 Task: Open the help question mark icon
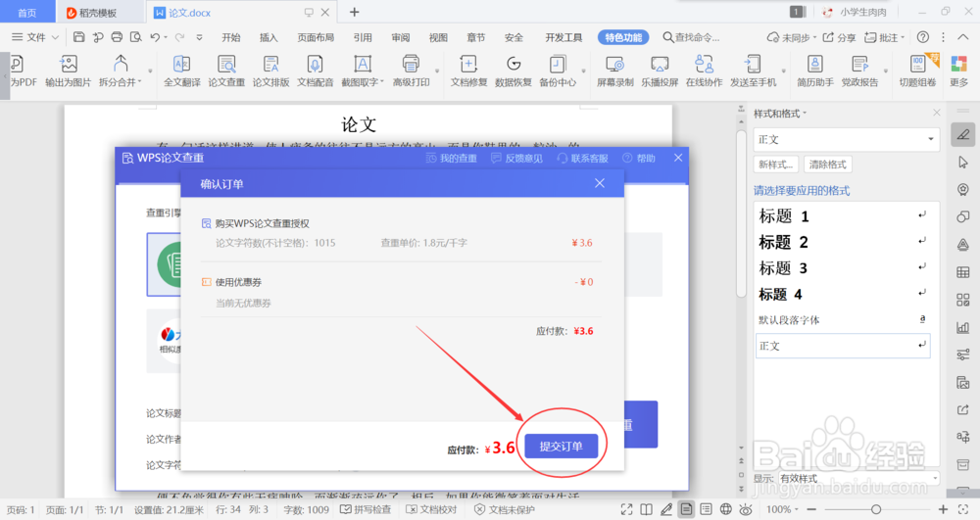pos(922,37)
